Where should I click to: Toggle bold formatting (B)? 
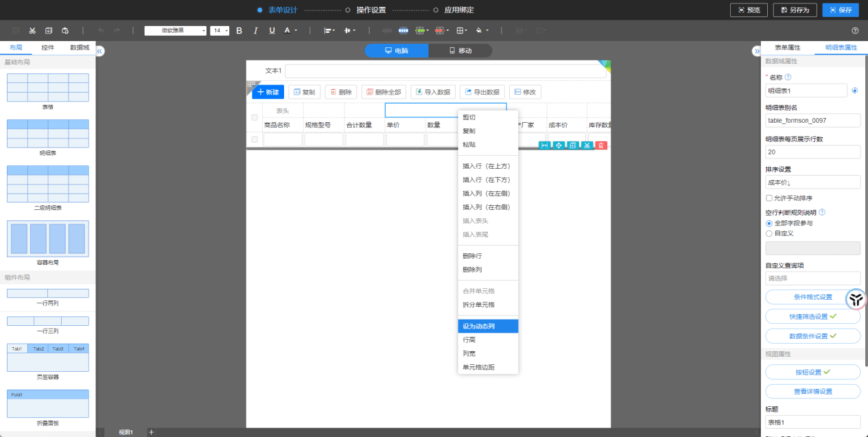(x=239, y=31)
